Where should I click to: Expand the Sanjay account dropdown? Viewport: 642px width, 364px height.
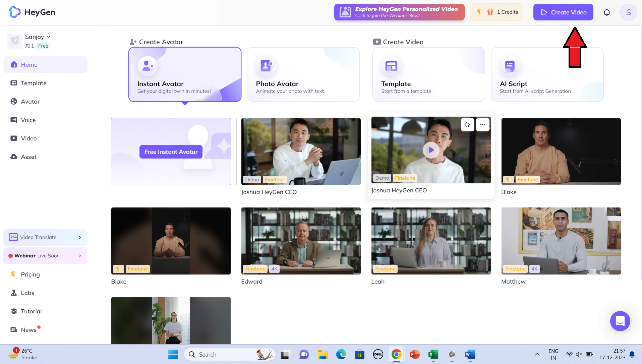(x=49, y=37)
